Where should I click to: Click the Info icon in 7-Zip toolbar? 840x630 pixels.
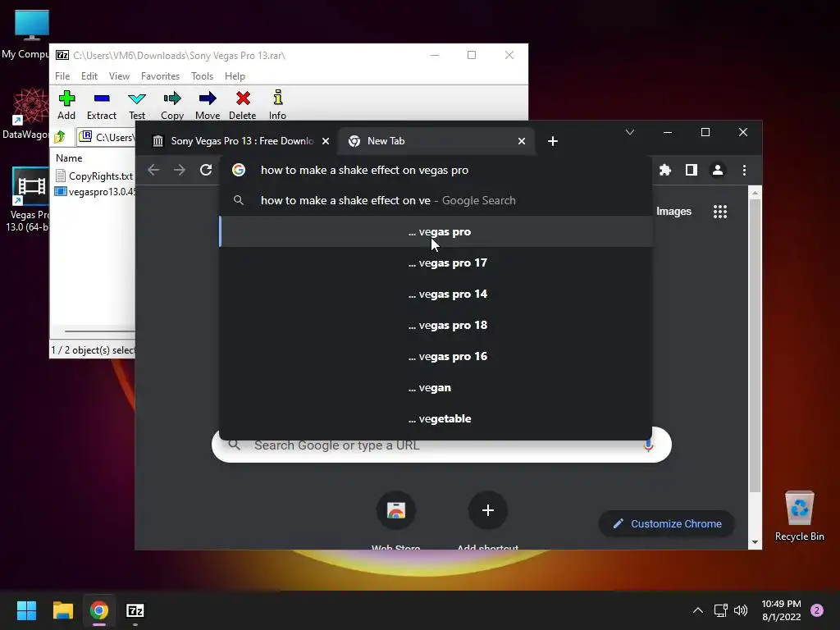[277, 98]
